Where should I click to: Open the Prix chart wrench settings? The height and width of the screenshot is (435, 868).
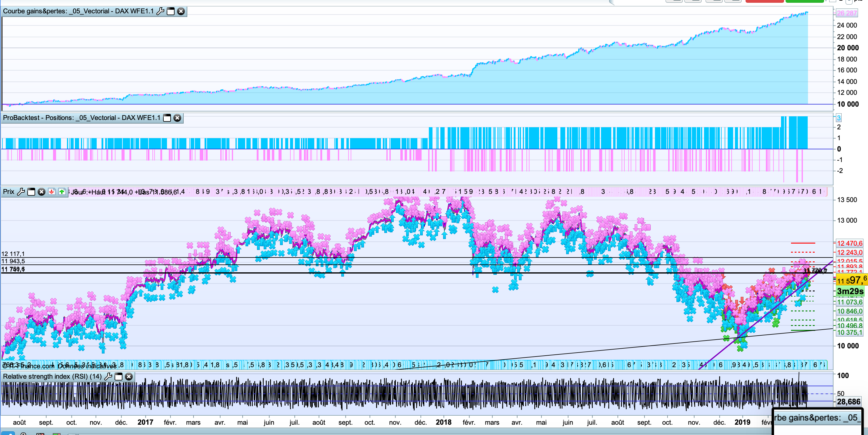21,191
